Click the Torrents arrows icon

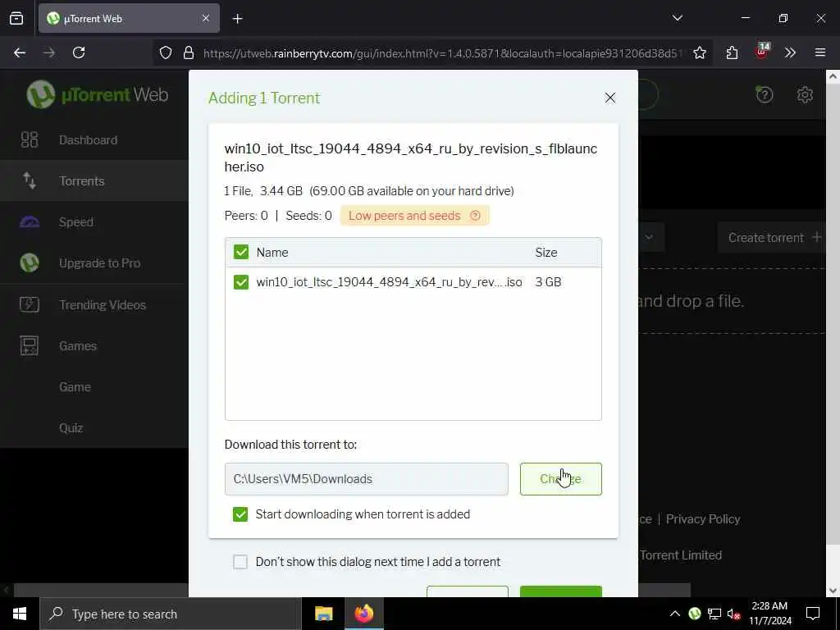pos(29,180)
